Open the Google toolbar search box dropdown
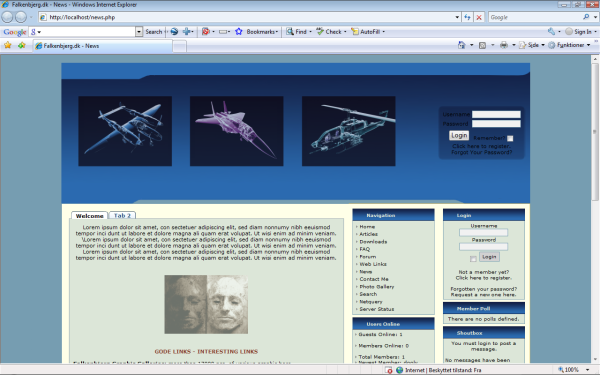The image size is (600, 375). (x=139, y=32)
